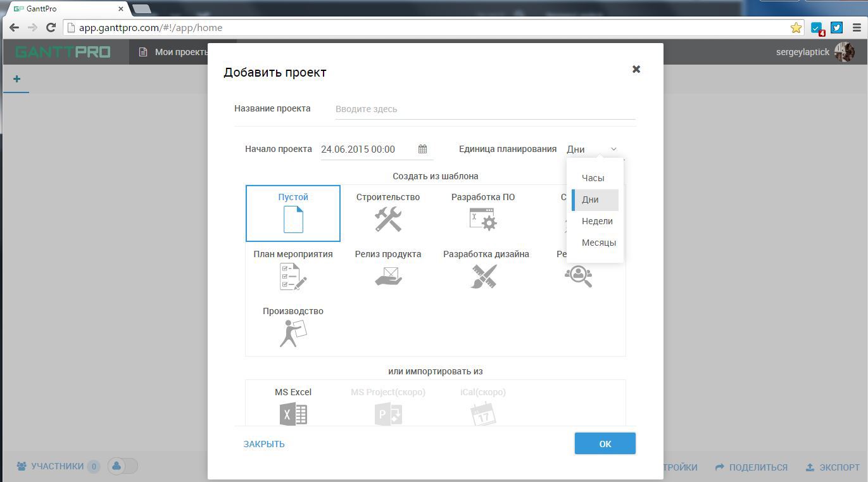Open a new browser tab
The width and height of the screenshot is (868, 482).
(141, 9)
